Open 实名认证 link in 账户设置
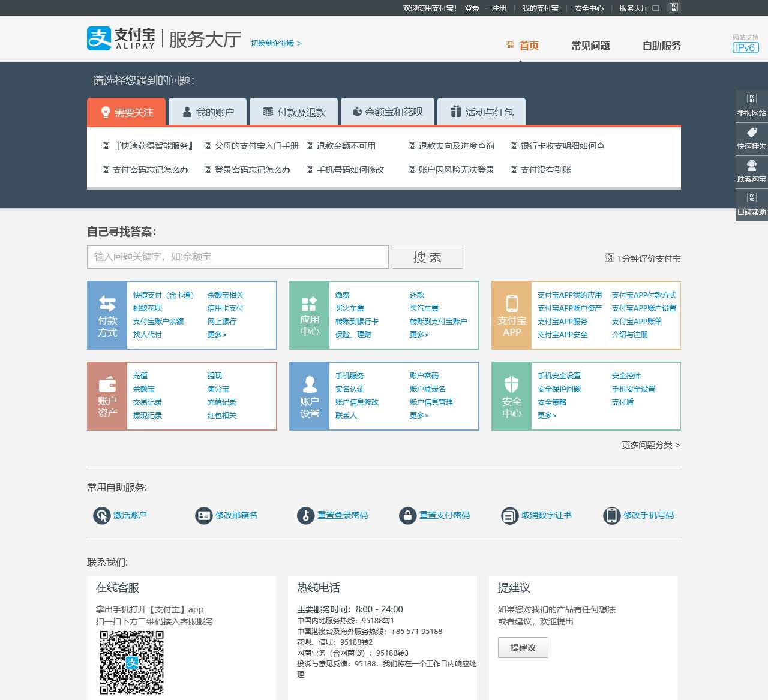This screenshot has height=700, width=768. pyautogui.click(x=350, y=389)
